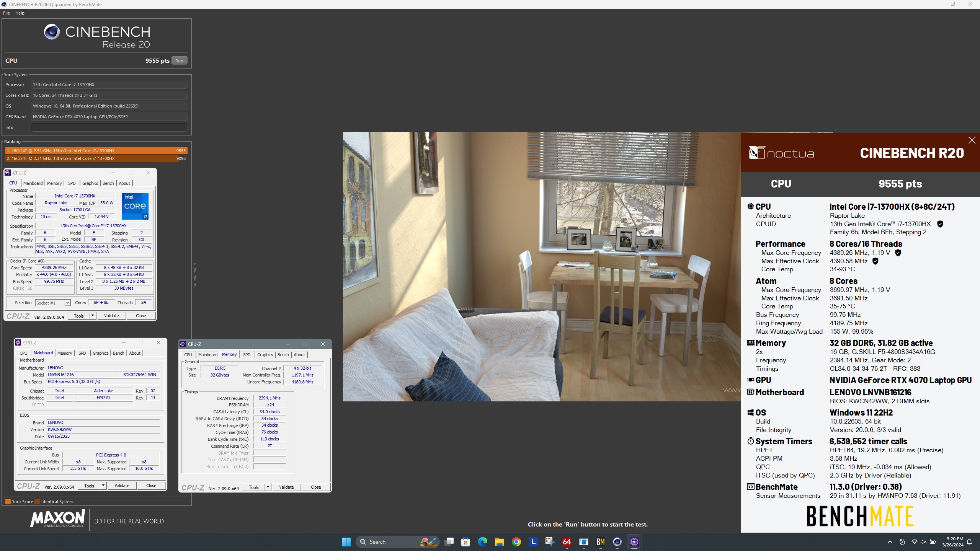
Task: Select ranking entry 2 with 9098 score
Action: pyautogui.click(x=96, y=158)
